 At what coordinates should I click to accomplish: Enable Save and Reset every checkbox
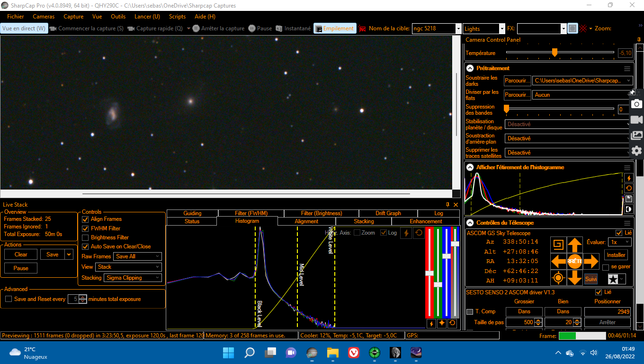[8, 299]
